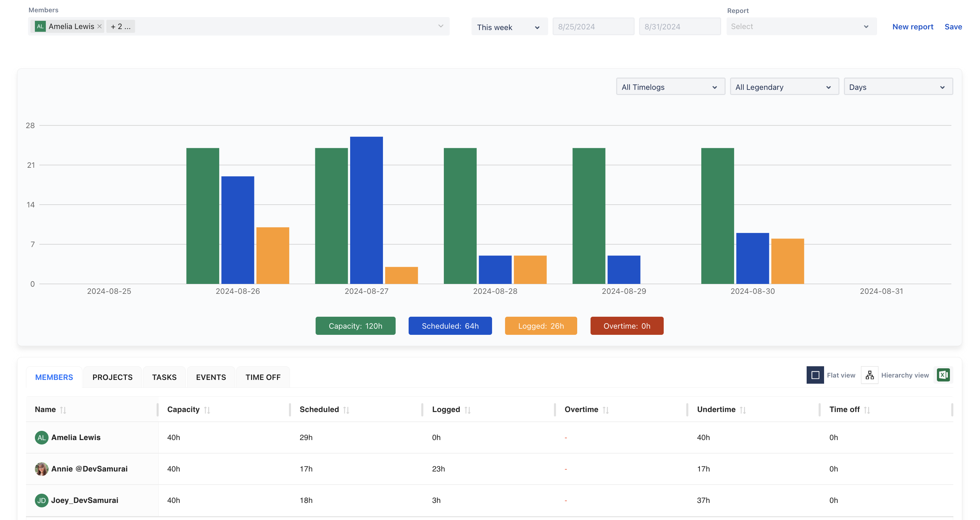Image resolution: width=980 pixels, height=520 pixels.
Task: Sort by Logged column arrows
Action: tap(467, 410)
